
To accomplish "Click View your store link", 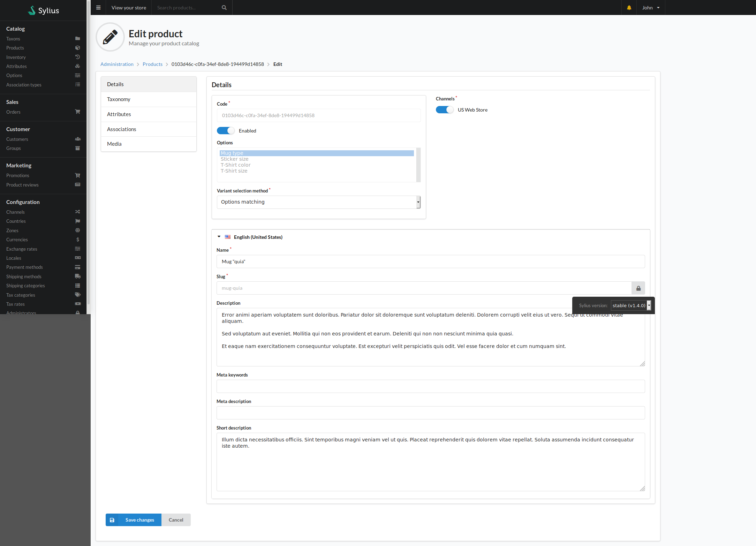I will [129, 8].
